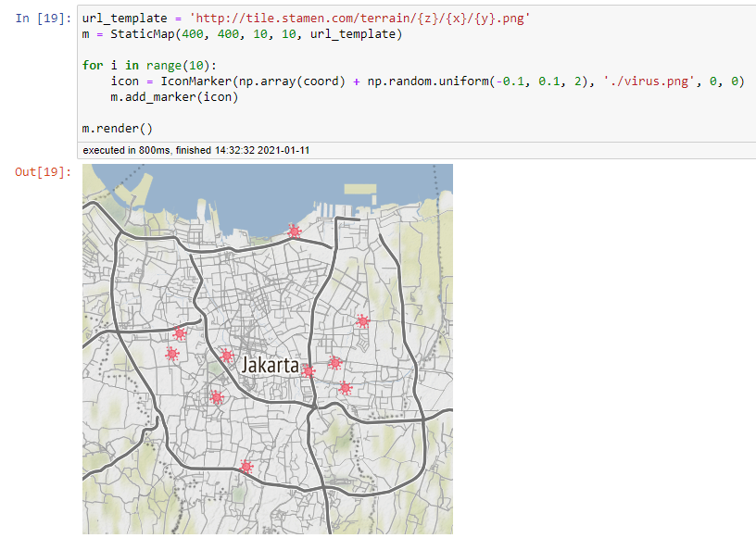Viewport: 756px width, 538px height.
Task: Click the upper virus marker in the western cluster
Action: 180,332
